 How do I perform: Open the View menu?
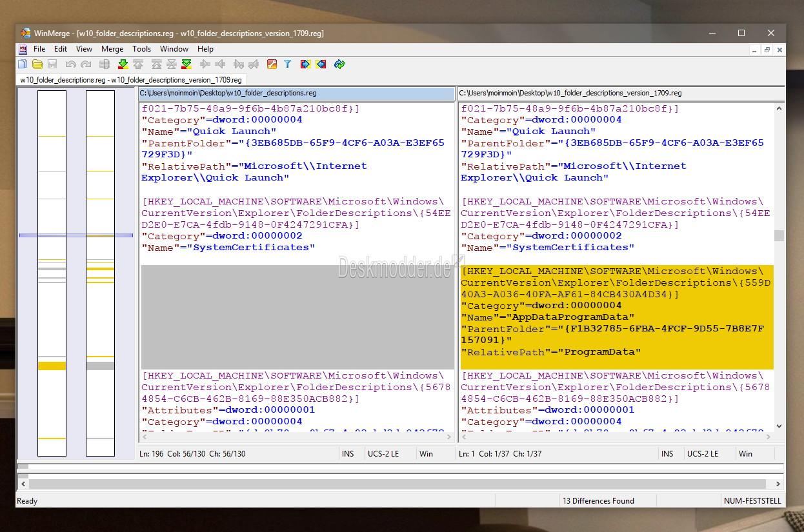(84, 49)
